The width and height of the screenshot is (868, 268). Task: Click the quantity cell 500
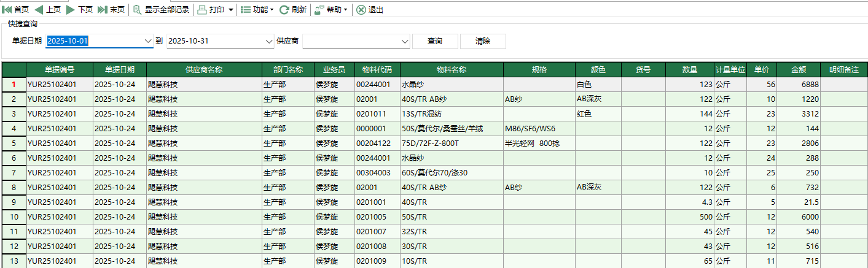click(690, 216)
